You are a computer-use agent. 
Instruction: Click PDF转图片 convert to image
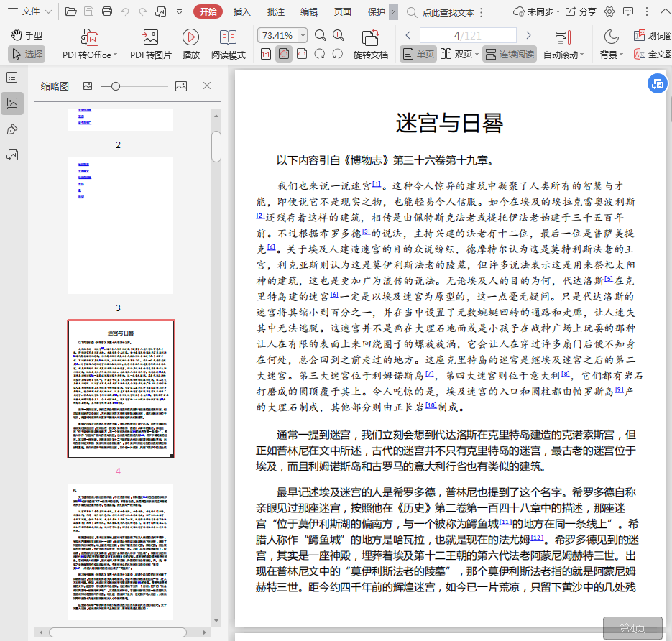pyautogui.click(x=150, y=44)
